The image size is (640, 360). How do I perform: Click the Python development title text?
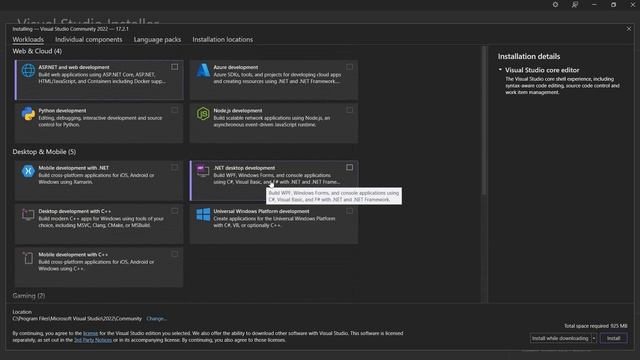pos(62,110)
